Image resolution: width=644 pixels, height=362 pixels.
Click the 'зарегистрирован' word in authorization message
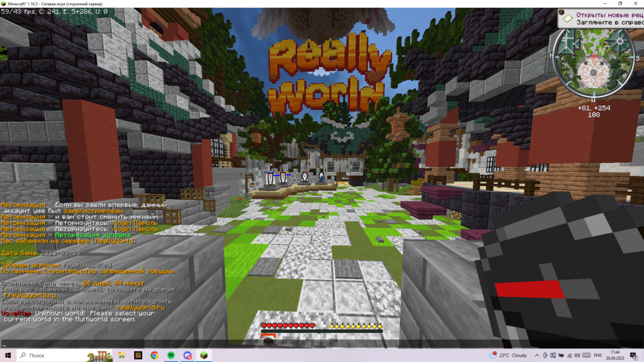click(x=93, y=211)
